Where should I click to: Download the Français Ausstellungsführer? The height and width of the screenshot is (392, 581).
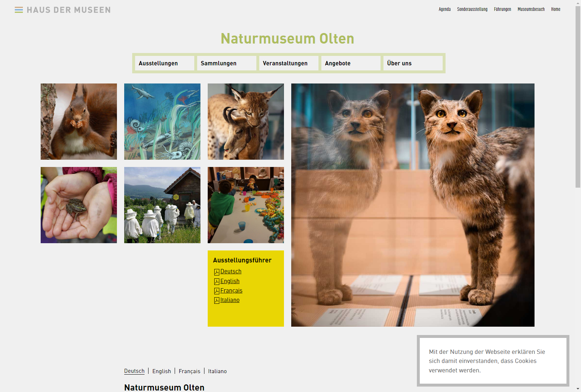[x=231, y=291]
